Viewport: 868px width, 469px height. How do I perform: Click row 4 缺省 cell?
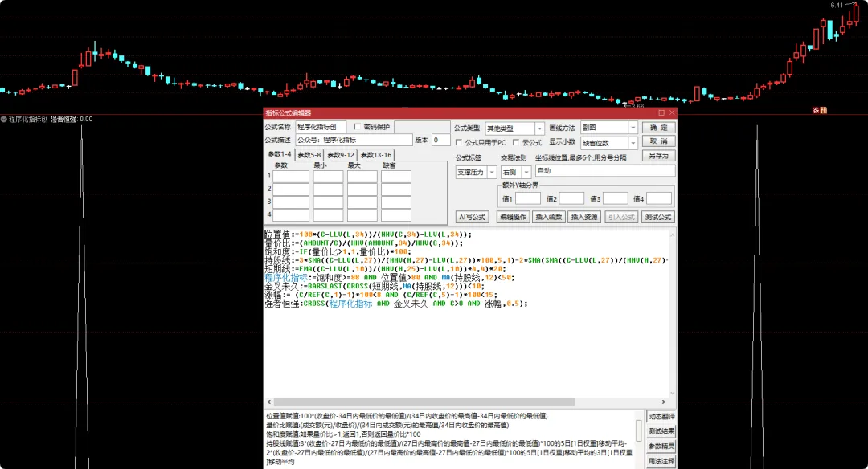tap(395, 215)
